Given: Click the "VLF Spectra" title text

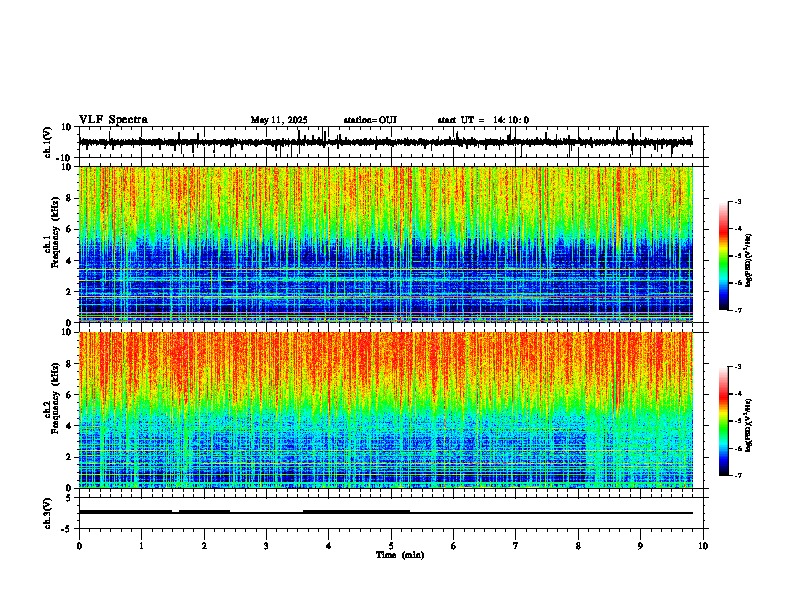Looking at the screenshot, I should [113, 120].
